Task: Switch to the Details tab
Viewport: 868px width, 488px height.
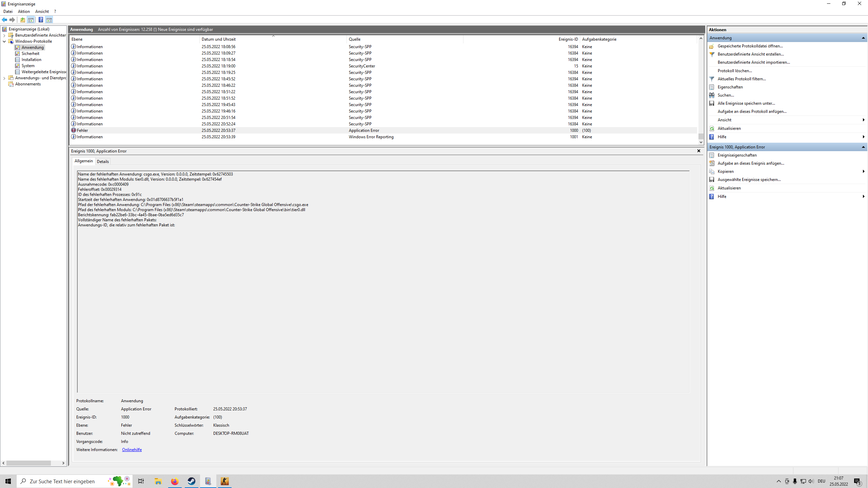Action: point(103,162)
